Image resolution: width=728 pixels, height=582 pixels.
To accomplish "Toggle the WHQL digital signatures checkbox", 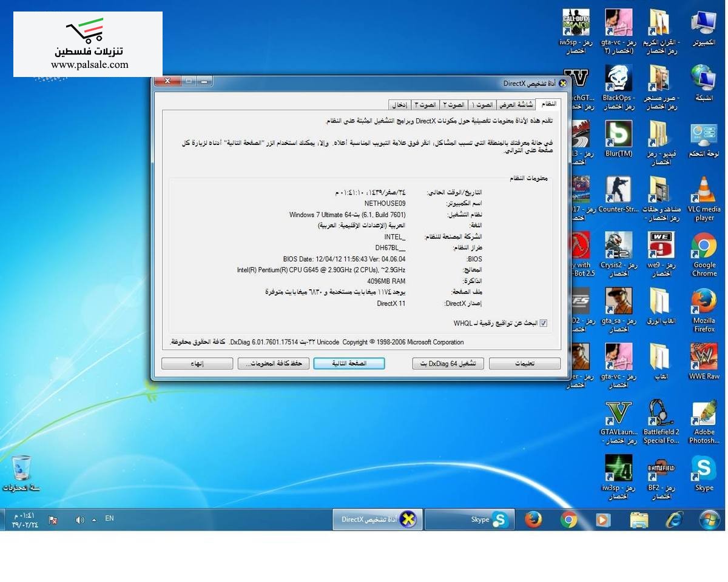I will click(x=543, y=323).
